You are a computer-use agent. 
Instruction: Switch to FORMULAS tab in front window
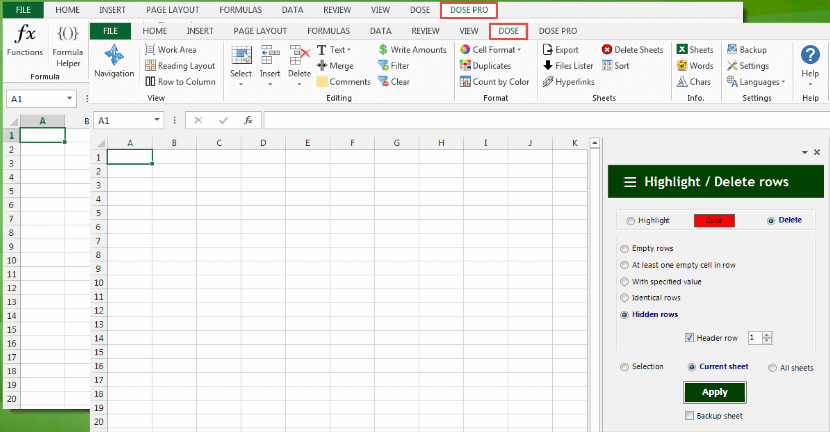[328, 31]
